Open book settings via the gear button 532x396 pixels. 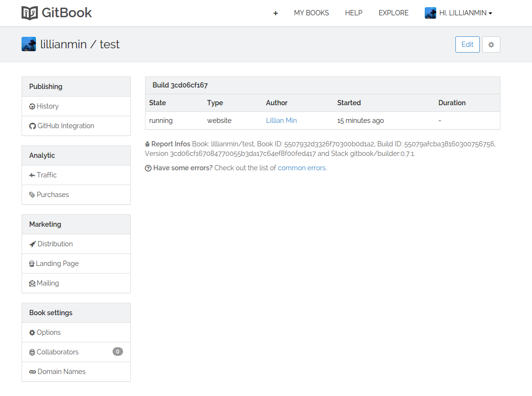click(491, 44)
